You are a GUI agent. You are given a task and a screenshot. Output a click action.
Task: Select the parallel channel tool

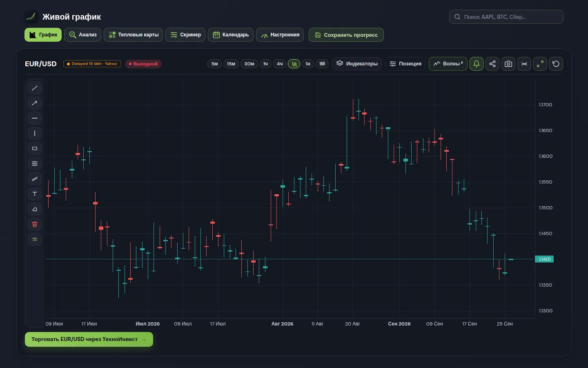point(35,179)
